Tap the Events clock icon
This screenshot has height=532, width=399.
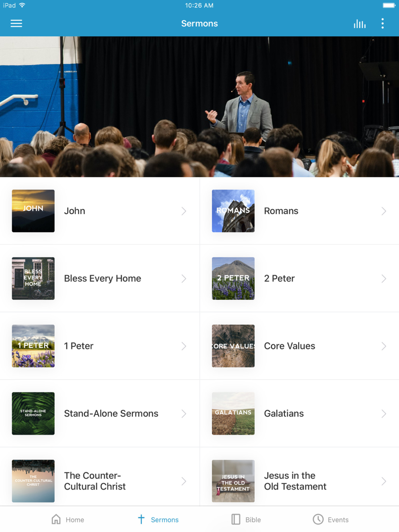(x=318, y=519)
